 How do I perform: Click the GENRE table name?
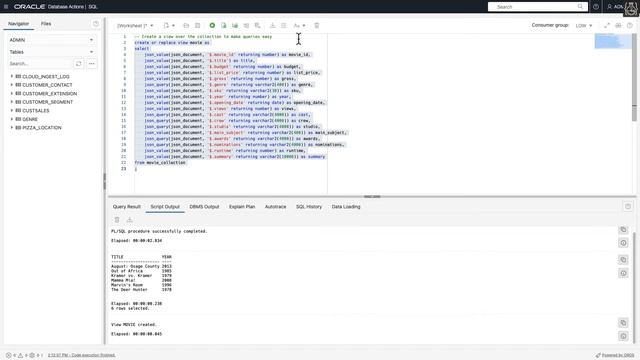pos(30,119)
